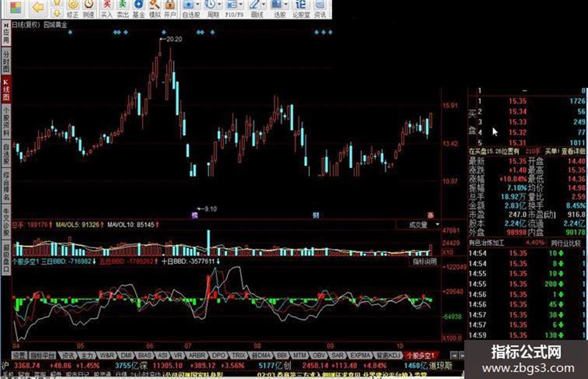The image size is (588, 379).
Task: Click the 财 financial marker on chart
Action: coord(316,215)
